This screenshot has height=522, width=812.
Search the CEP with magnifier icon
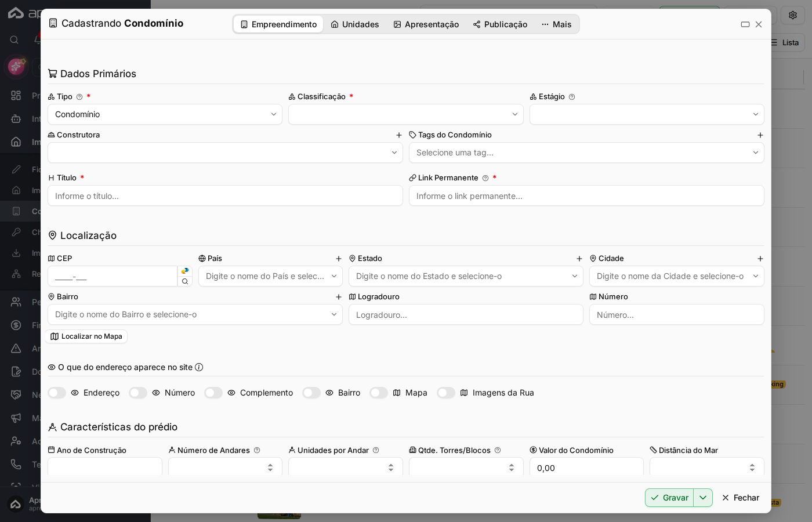tap(185, 281)
